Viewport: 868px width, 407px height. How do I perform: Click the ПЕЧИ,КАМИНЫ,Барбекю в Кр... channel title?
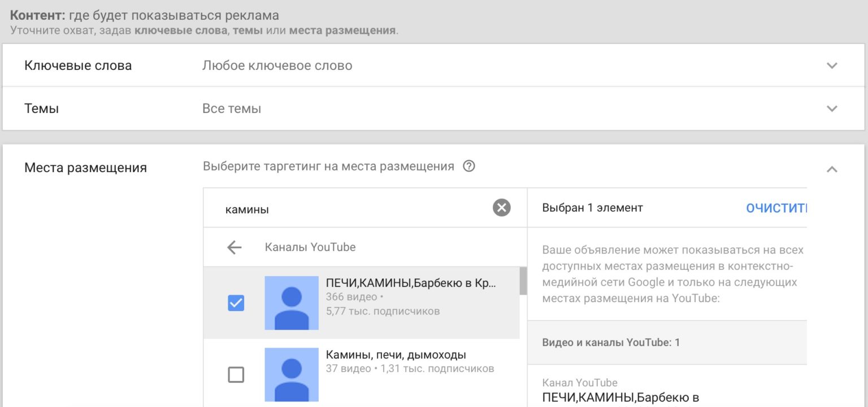[x=411, y=283]
